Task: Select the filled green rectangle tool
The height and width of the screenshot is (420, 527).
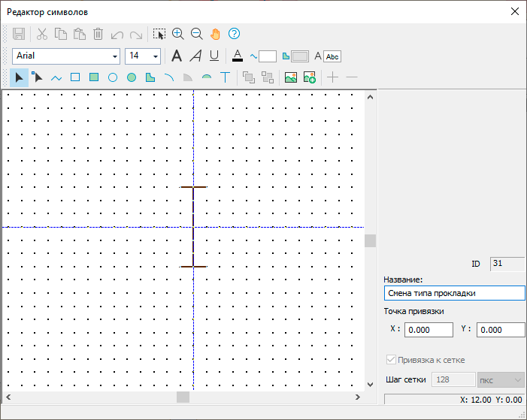Action: point(94,77)
